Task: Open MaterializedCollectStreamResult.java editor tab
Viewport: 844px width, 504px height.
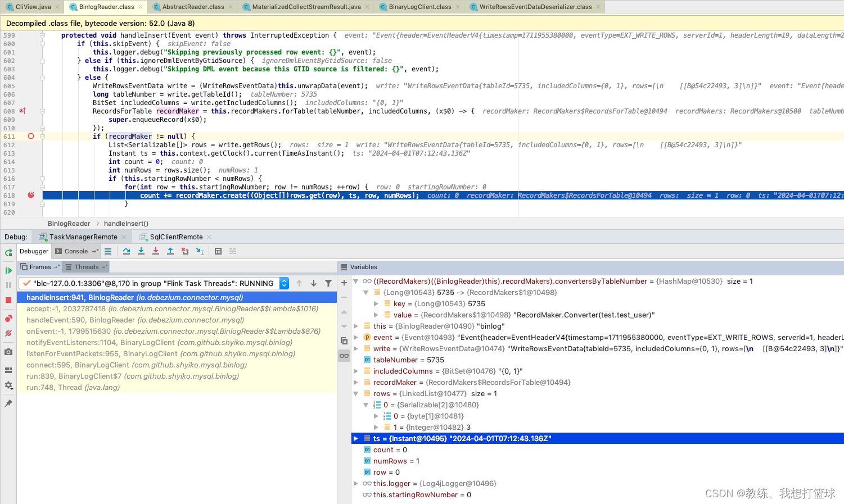Action: pos(306,7)
